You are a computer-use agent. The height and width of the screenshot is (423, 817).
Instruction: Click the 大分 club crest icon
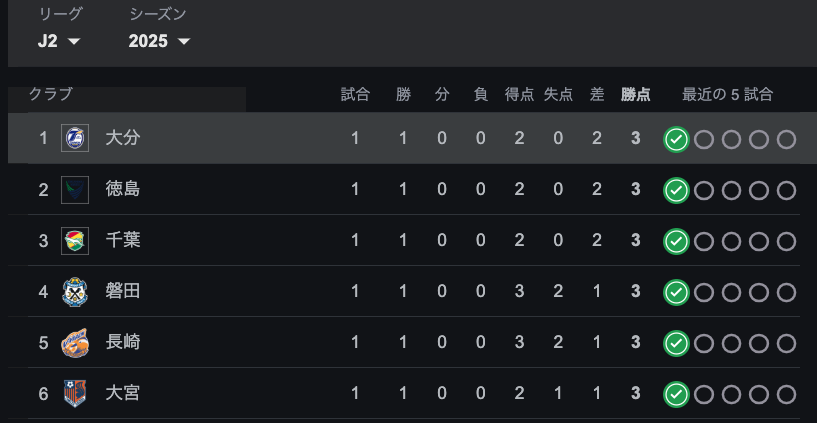(75, 138)
